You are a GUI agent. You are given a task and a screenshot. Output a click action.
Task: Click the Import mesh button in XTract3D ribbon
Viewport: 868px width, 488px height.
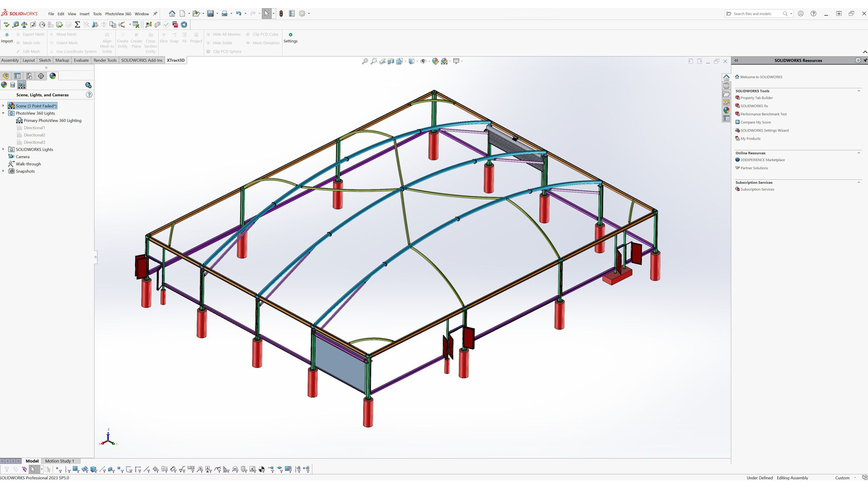[x=7, y=38]
